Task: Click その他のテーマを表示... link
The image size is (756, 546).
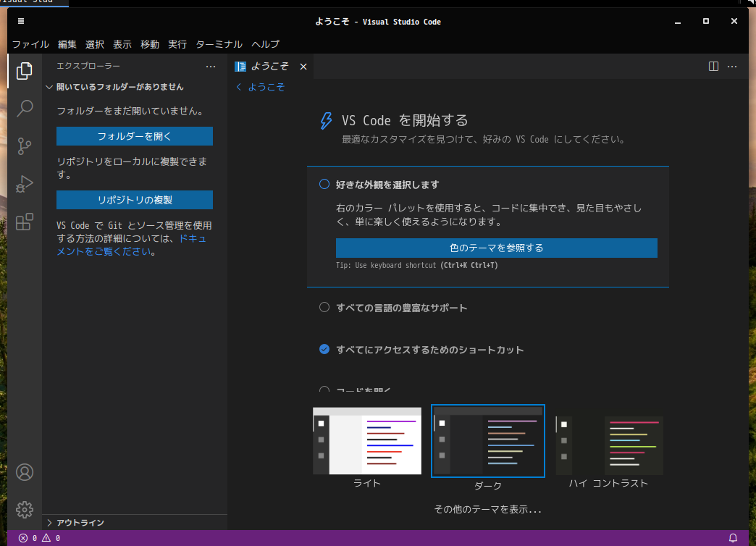Action: point(487,509)
